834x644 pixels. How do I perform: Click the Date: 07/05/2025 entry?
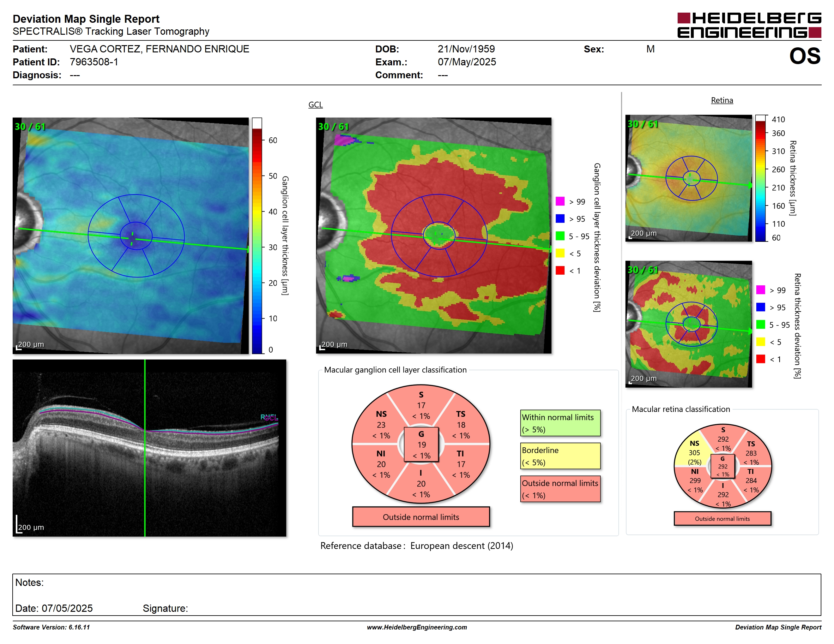[54, 608]
